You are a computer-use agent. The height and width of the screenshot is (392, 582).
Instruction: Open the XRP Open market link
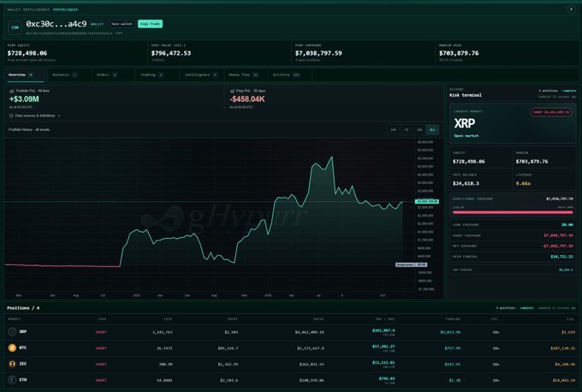click(x=466, y=136)
